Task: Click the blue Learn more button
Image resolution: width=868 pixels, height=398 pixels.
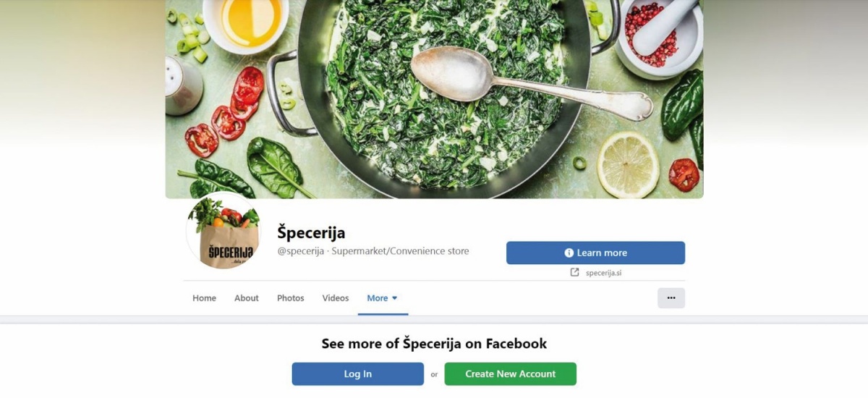Action: click(x=595, y=253)
